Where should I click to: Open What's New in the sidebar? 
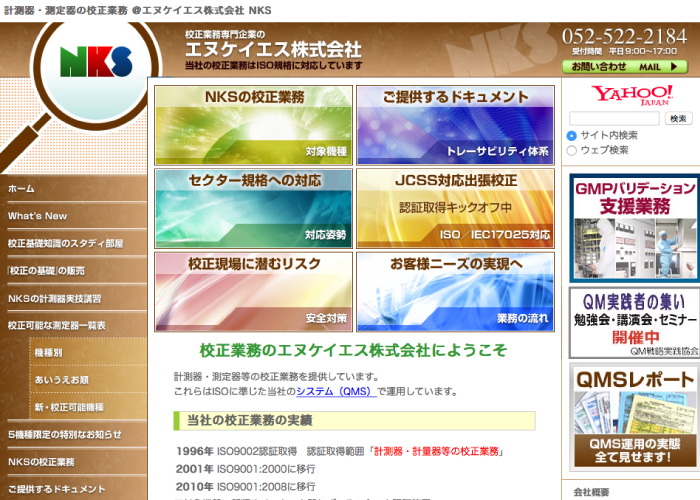pos(38,215)
